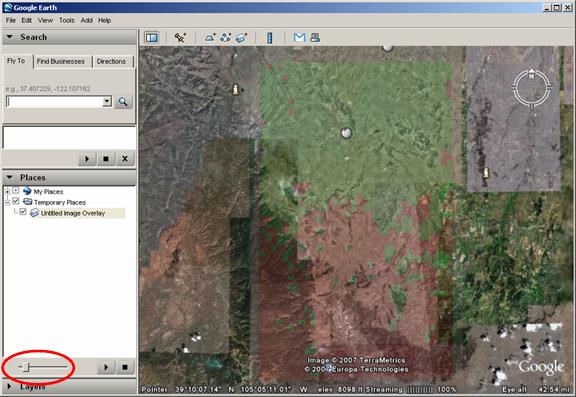Open the Tools menu

66,20
